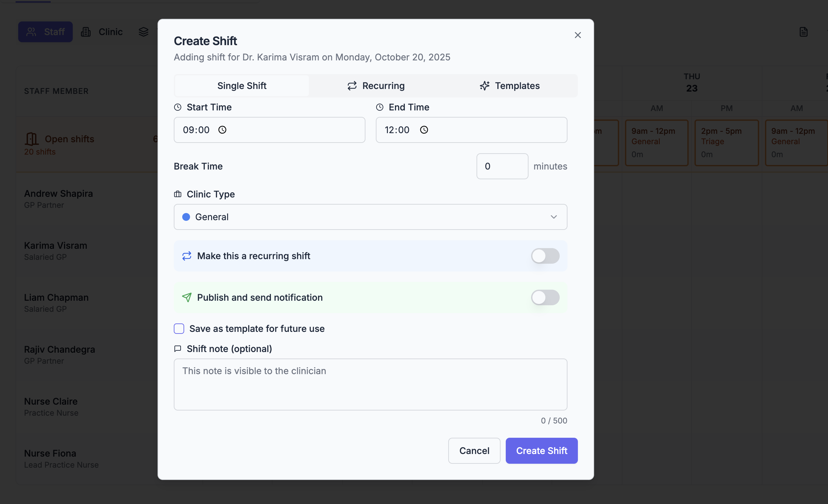The image size is (828, 504).
Task: Turn on Publish and send notification
Action: point(545,297)
